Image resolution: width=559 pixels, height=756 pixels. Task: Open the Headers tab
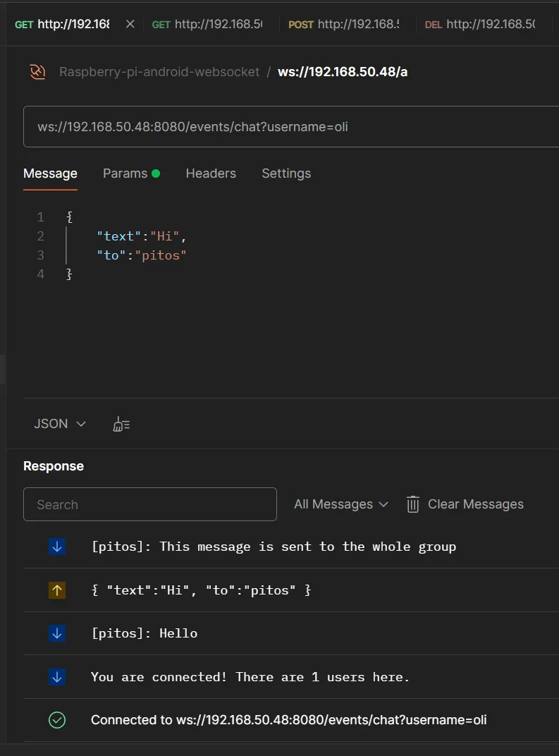click(x=211, y=173)
